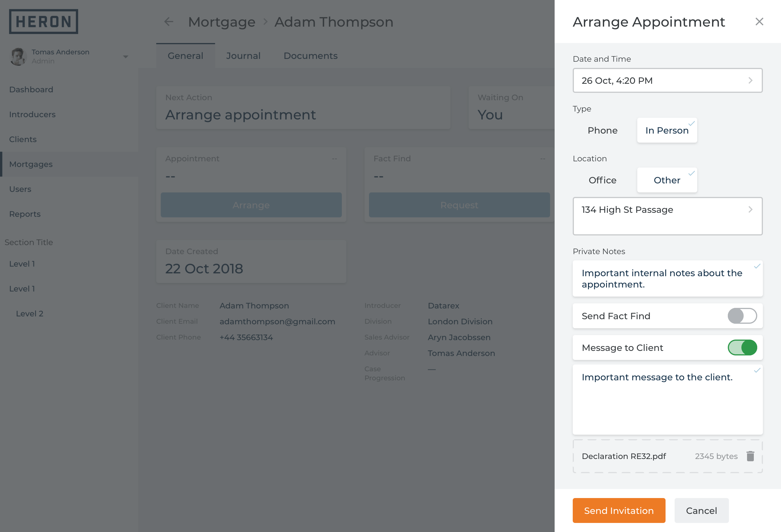Click the Arrange appointment button
781x532 pixels.
251,205
